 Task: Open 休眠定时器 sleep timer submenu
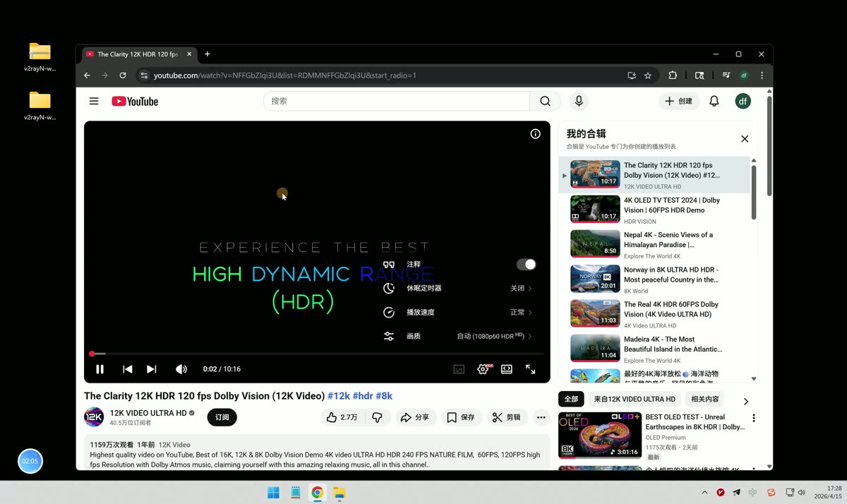tap(459, 288)
